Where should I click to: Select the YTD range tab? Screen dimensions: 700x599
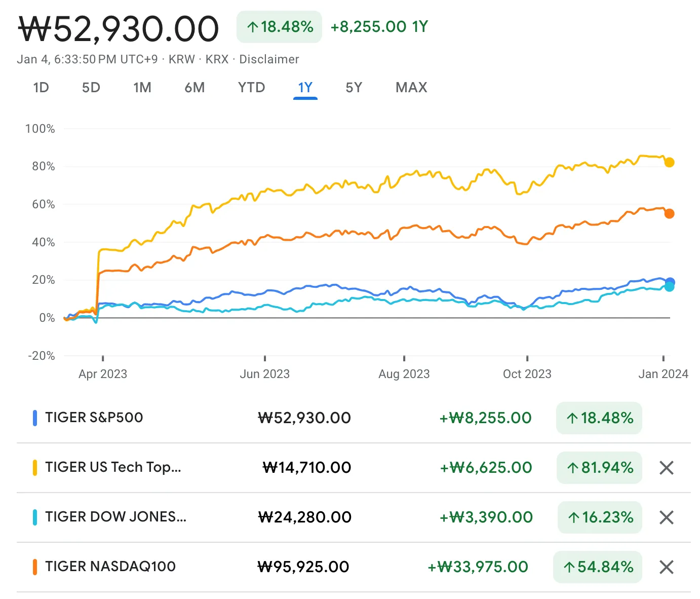coord(252,87)
